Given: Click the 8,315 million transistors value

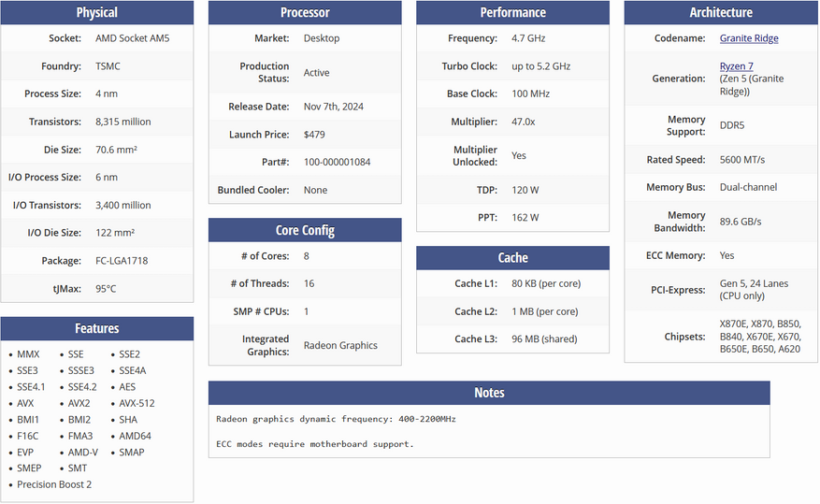Looking at the screenshot, I should [x=122, y=122].
